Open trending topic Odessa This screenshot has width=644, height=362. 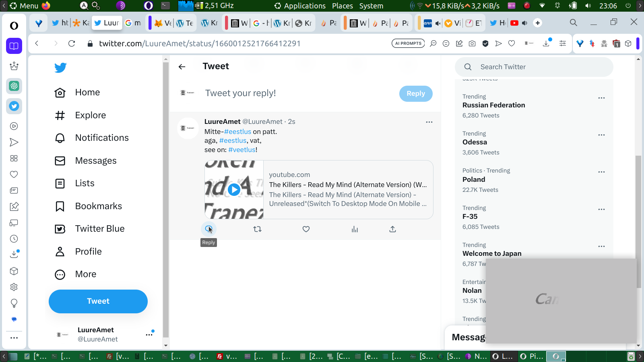[x=475, y=142]
